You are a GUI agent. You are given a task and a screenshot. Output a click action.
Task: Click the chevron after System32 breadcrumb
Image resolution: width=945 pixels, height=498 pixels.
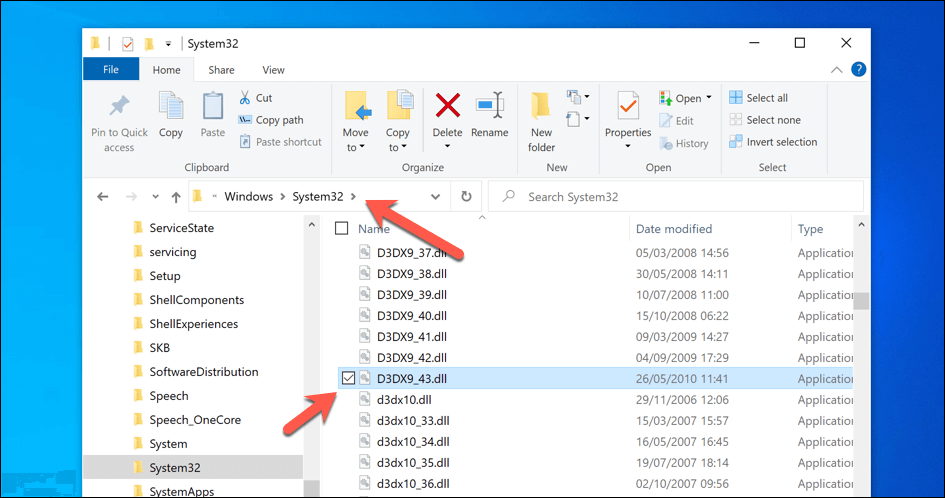pos(353,197)
